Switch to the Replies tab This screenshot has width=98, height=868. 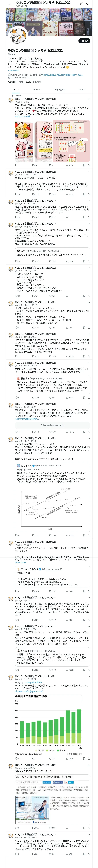coord(36,90)
